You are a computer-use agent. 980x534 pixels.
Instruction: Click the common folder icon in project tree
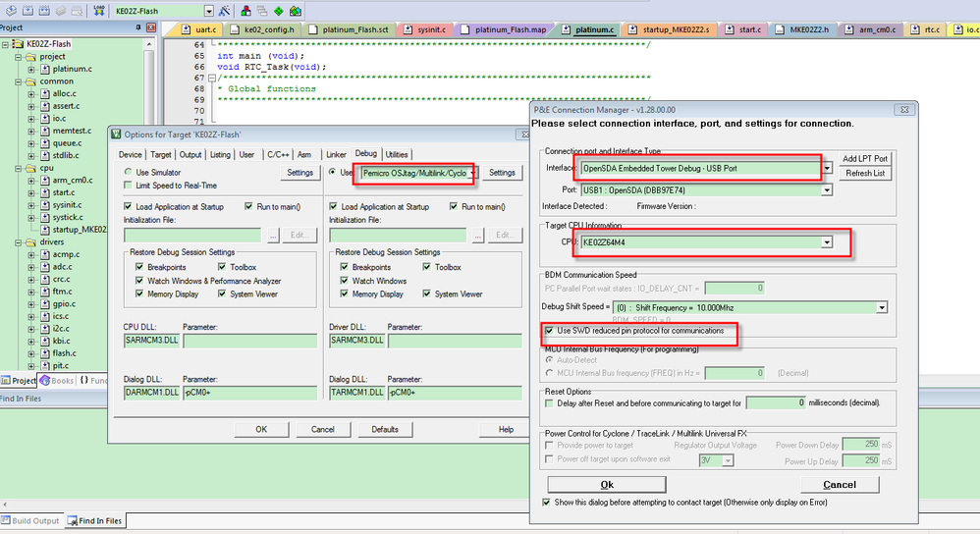tap(30, 81)
